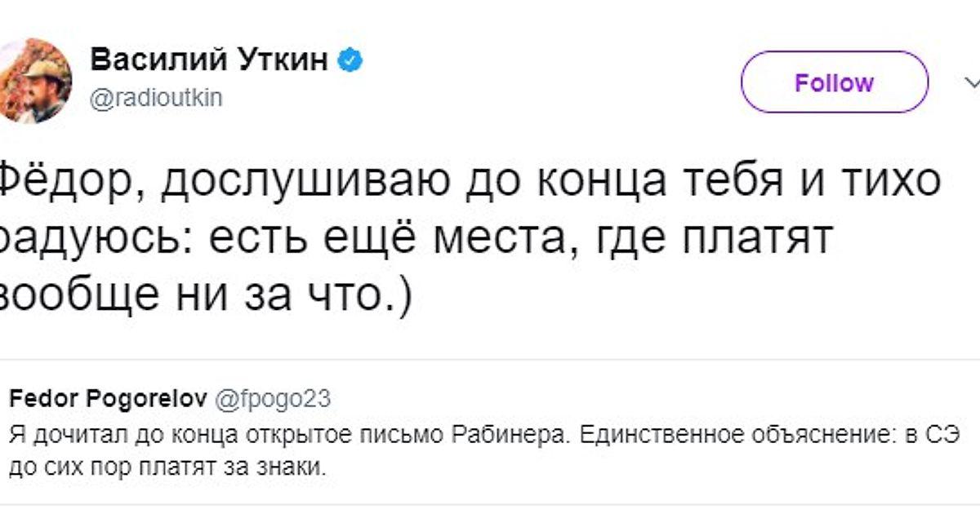The height and width of the screenshot is (514, 980).
Task: Click the words "открытое письмо" in quoted tweet
Action: click(327, 433)
